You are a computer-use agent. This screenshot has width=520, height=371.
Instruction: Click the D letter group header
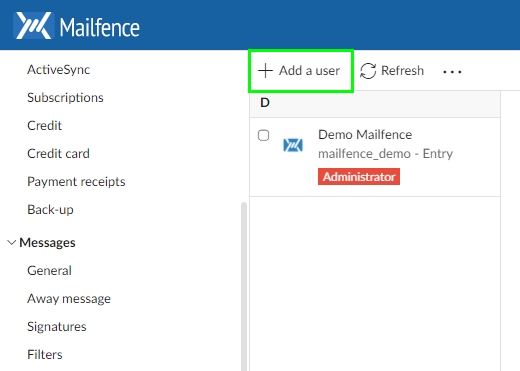point(375,103)
